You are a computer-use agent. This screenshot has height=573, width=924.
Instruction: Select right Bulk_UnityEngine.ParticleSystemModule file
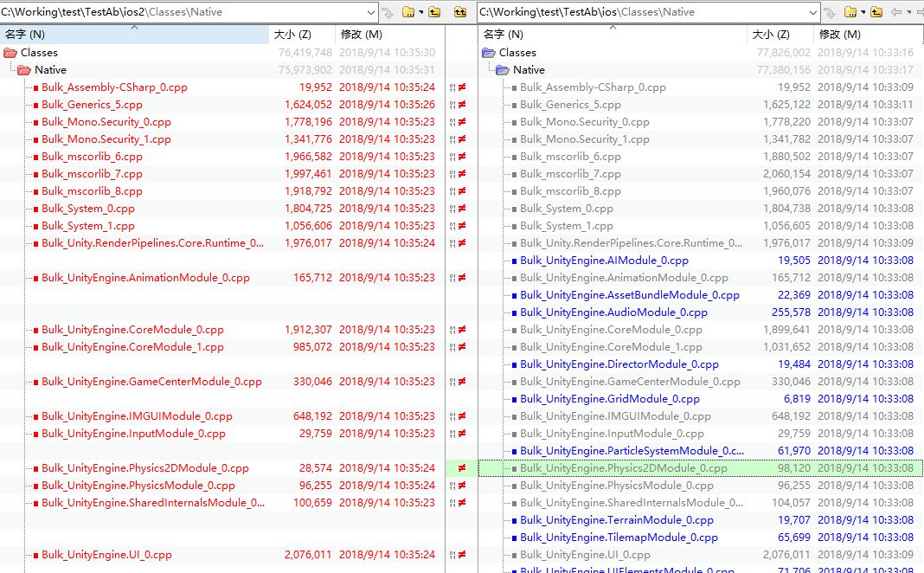[632, 451]
